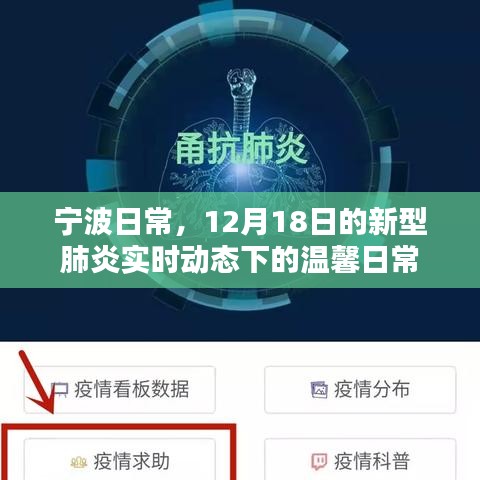Click the pink screen icon beside 疫情科普
This screenshot has width=480, height=480.
pos(319,462)
